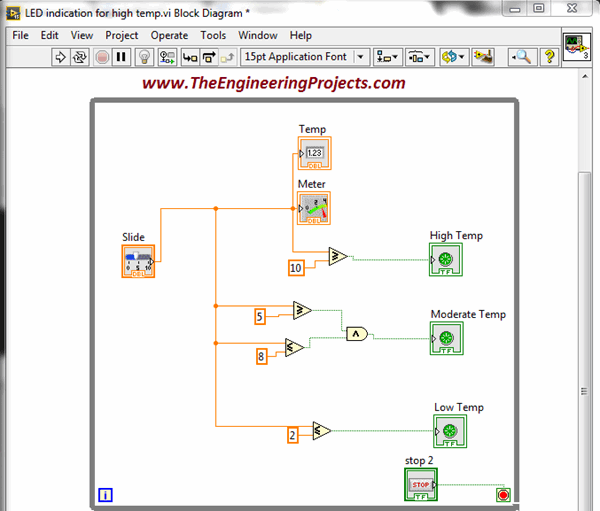
Task: Open the Operate menu
Action: (x=169, y=36)
